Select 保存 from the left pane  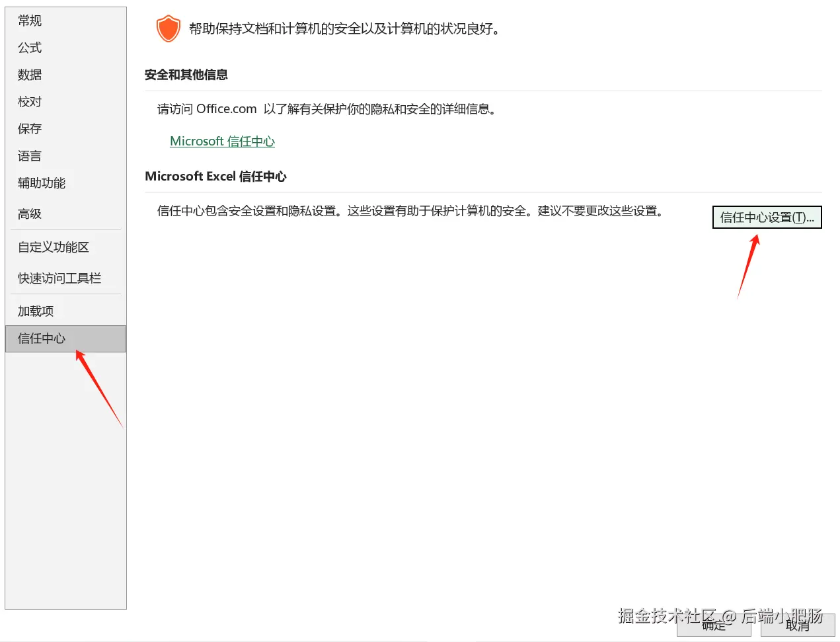tap(29, 128)
